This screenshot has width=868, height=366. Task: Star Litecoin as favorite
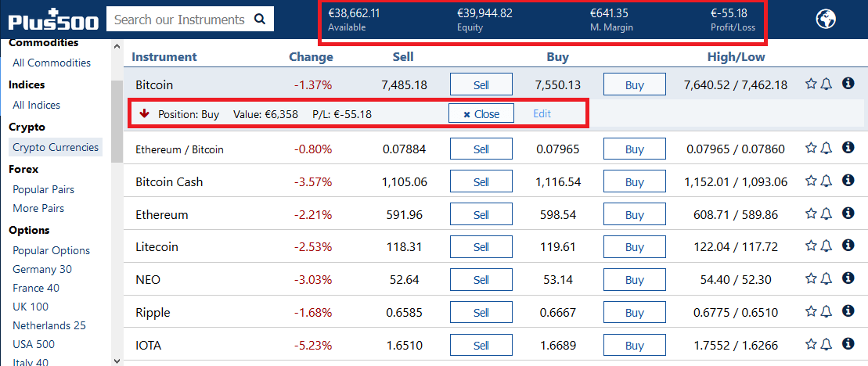811,246
